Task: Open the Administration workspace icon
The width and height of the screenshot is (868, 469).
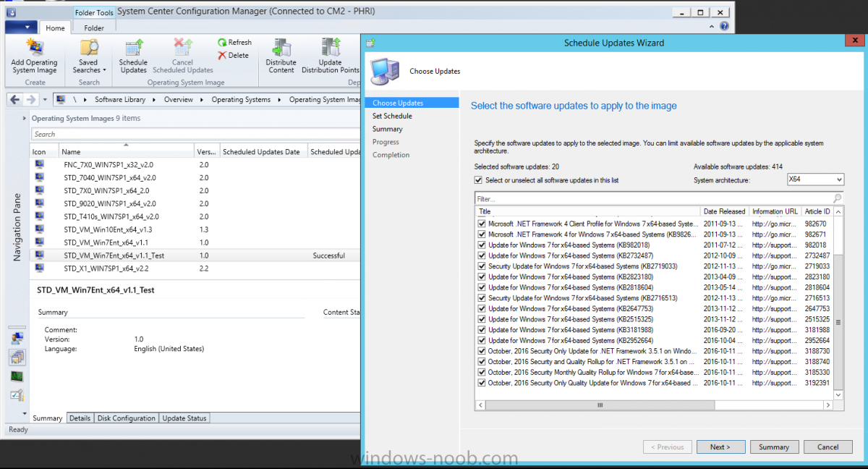Action: [17, 395]
